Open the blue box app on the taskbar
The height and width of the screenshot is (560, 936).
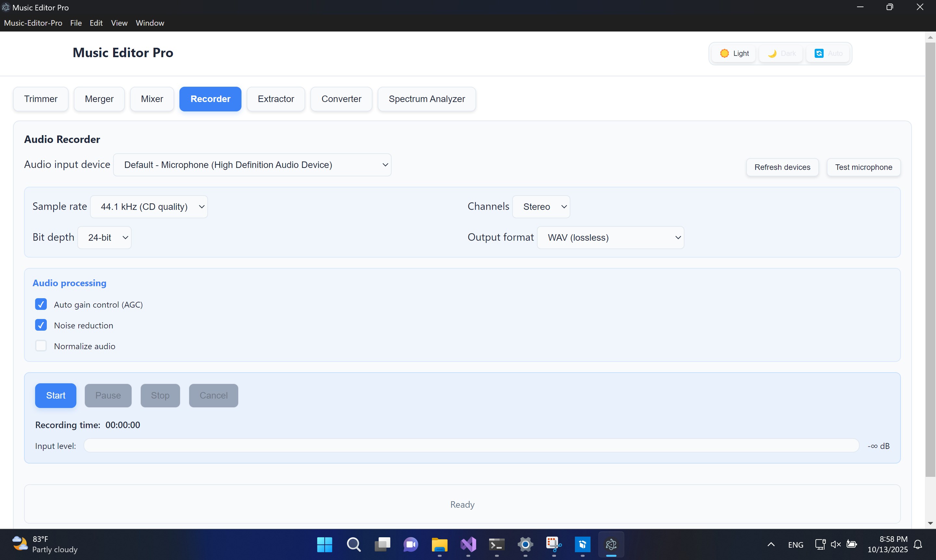click(583, 544)
